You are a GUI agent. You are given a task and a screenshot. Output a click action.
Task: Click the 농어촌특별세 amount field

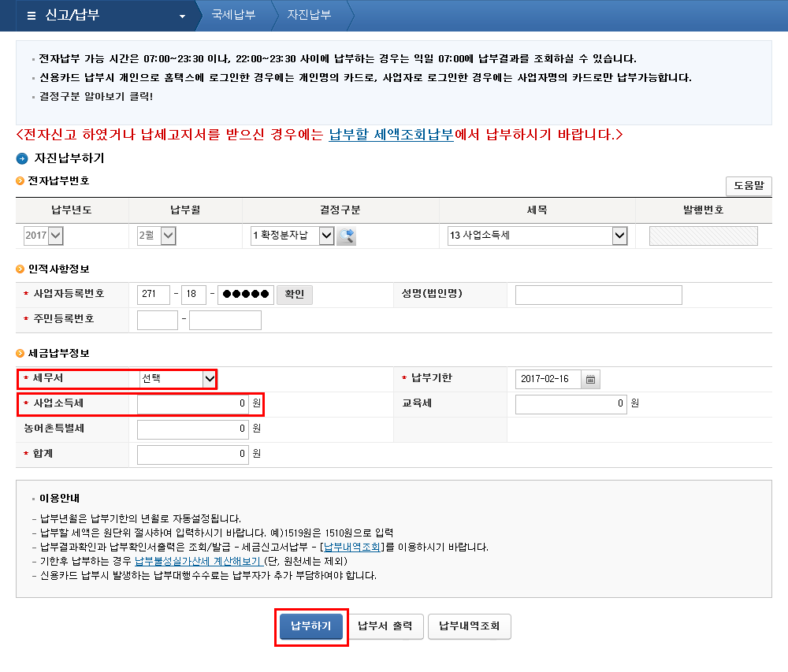click(x=193, y=429)
